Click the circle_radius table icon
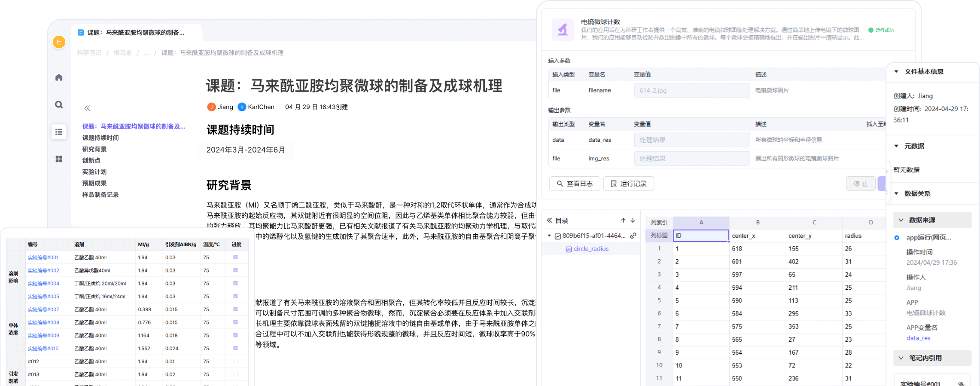Viewport: 980px width, 386px height. 569,249
